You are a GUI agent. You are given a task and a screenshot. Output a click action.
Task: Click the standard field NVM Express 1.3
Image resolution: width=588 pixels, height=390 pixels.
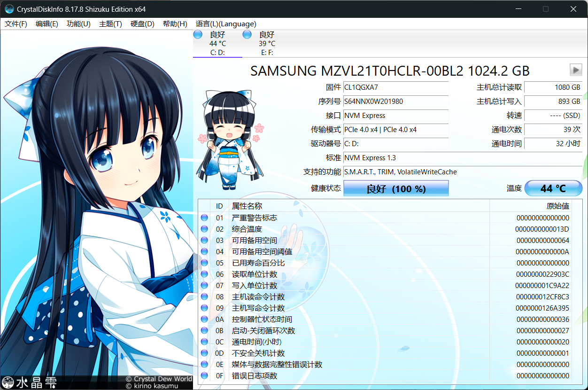463,158
